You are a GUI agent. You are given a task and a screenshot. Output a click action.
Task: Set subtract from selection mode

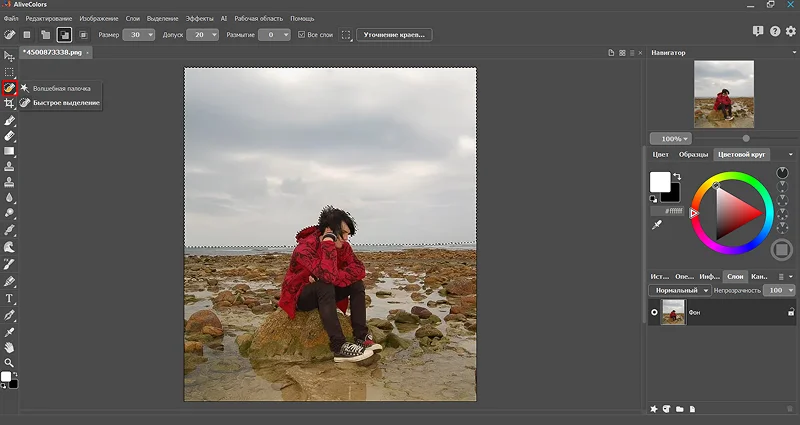click(64, 35)
